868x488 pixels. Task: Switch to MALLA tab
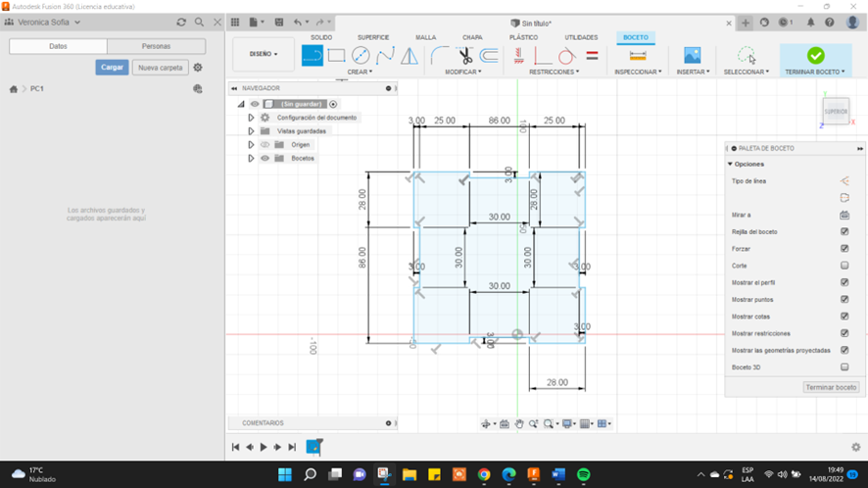(426, 37)
